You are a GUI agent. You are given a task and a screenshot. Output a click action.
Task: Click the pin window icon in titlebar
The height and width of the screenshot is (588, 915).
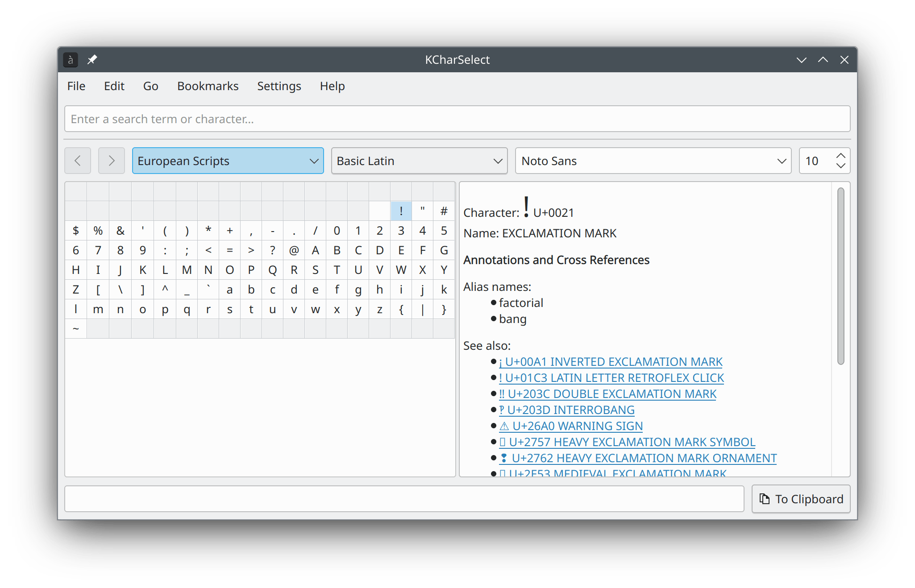[92, 59]
